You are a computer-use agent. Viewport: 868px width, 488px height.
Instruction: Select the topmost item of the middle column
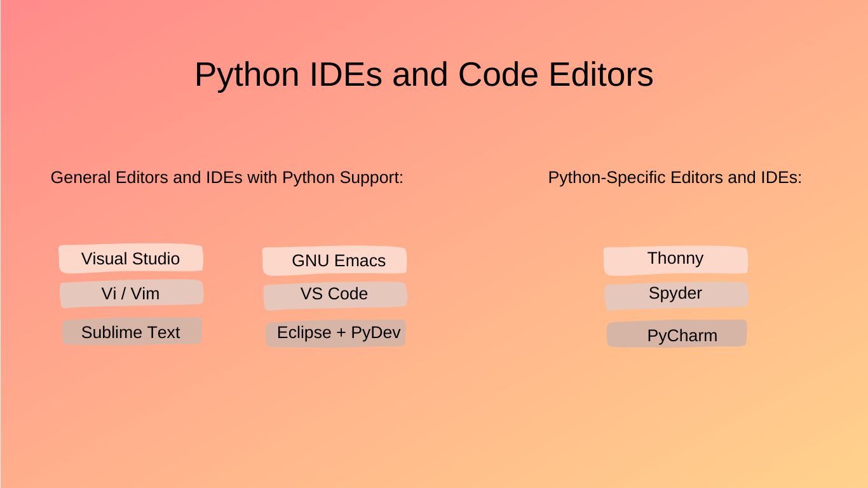[335, 261]
